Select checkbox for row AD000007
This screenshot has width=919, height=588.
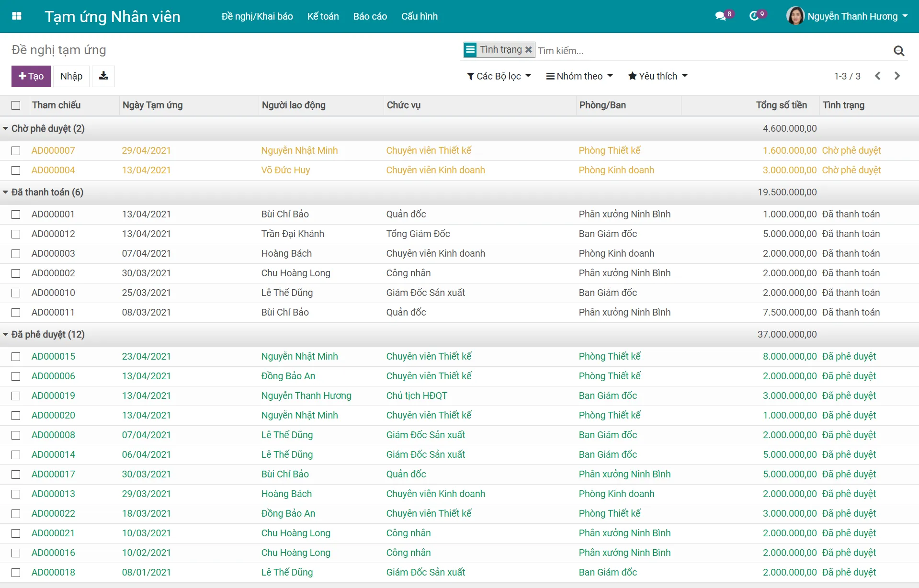[x=16, y=151]
